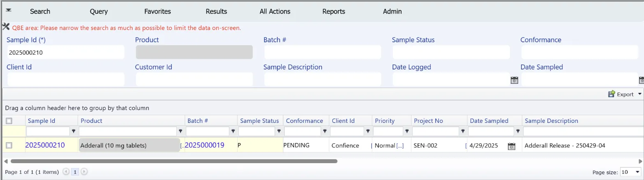Screen dimensions: 644x180
Task: Click the Sample Status QBE input field
Action: pyautogui.click(x=451, y=53)
